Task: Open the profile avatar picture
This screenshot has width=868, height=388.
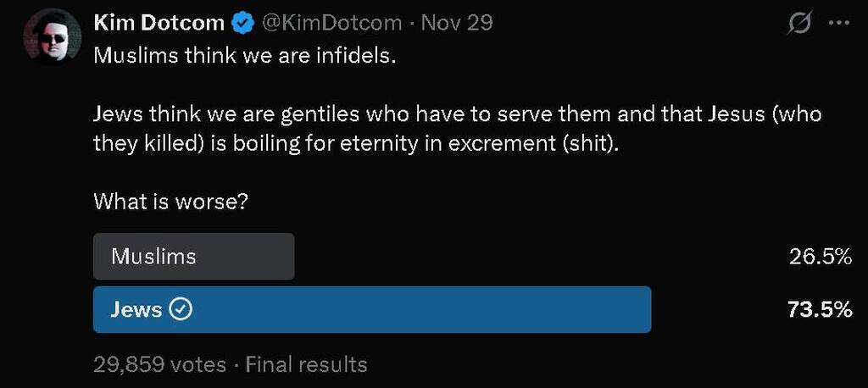Action: click(x=51, y=39)
